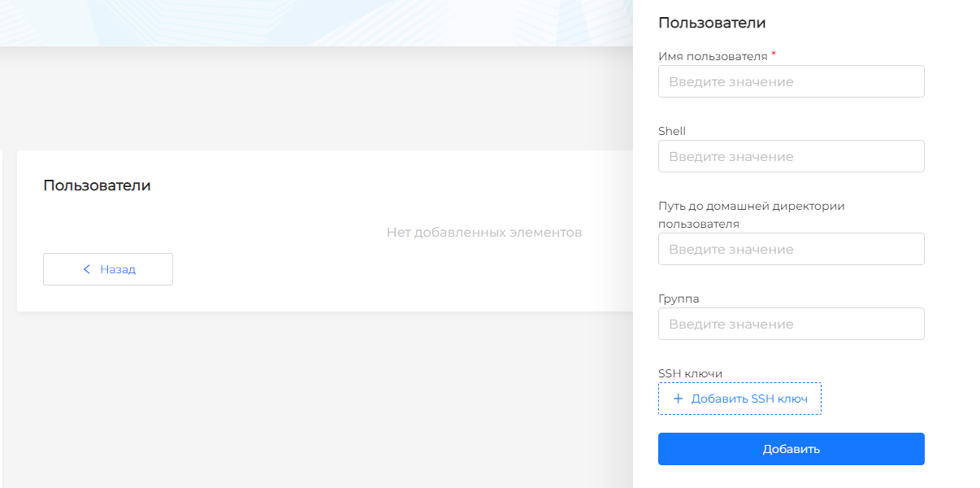Click the left chevron icon beside Назад
980x488 pixels.
[x=87, y=269]
